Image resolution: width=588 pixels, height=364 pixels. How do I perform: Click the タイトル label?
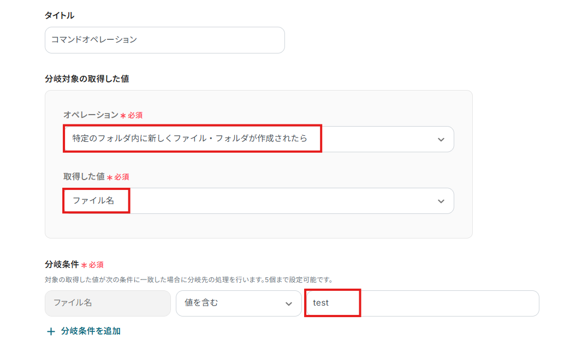(59, 16)
